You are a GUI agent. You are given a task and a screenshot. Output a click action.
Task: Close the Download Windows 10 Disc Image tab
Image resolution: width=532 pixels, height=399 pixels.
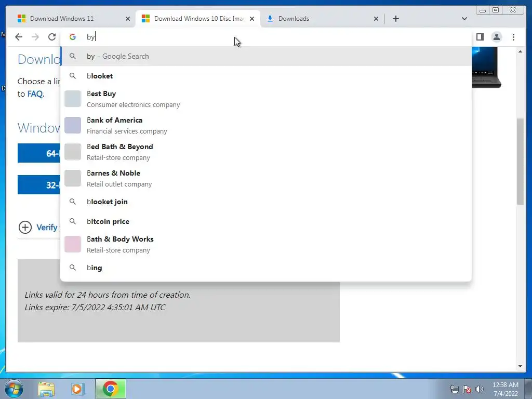(252, 19)
